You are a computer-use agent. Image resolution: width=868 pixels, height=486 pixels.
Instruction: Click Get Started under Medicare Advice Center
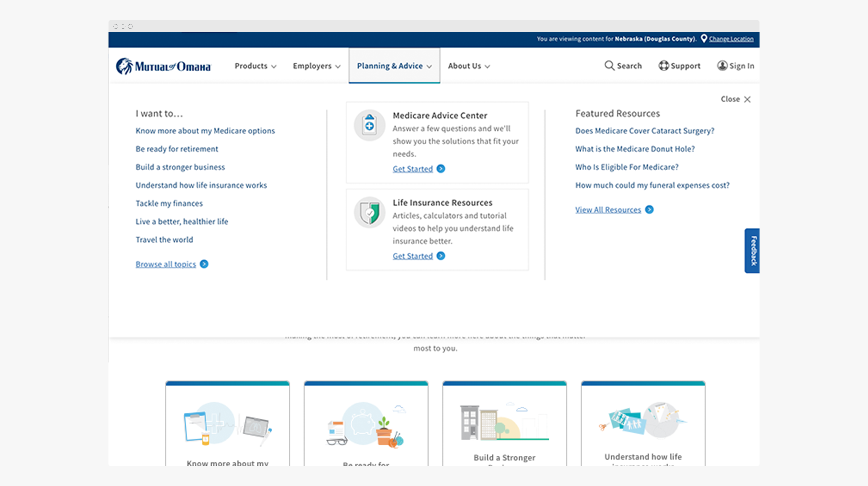pos(413,169)
